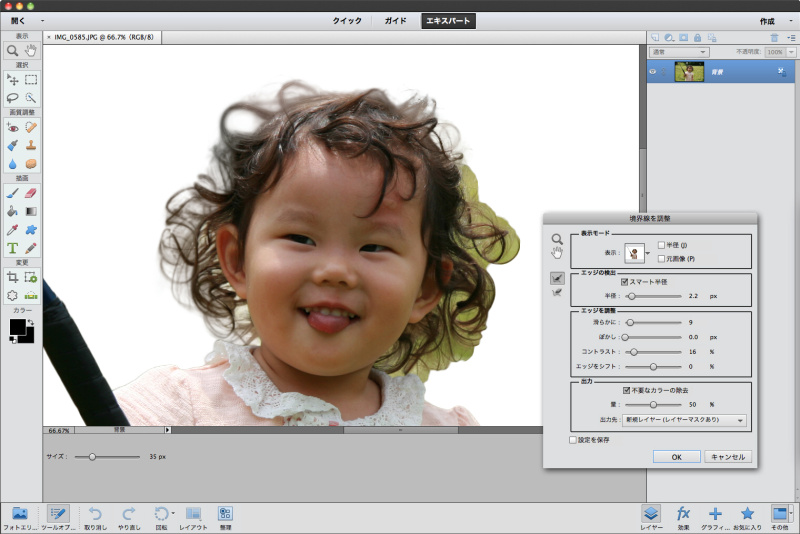
Task: Click the status bar info arrow
Action: pyautogui.click(x=167, y=430)
